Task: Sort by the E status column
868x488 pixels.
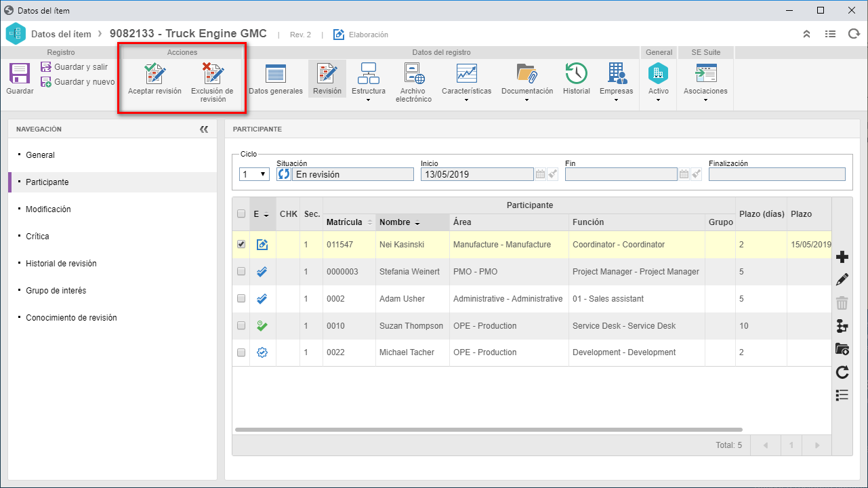Action: (262, 214)
